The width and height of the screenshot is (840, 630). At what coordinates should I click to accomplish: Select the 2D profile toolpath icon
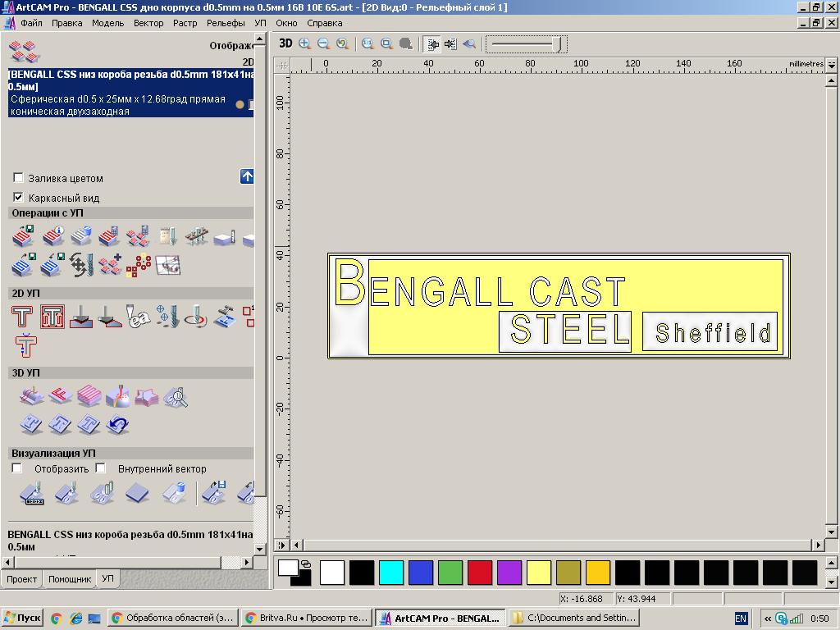[x=22, y=316]
